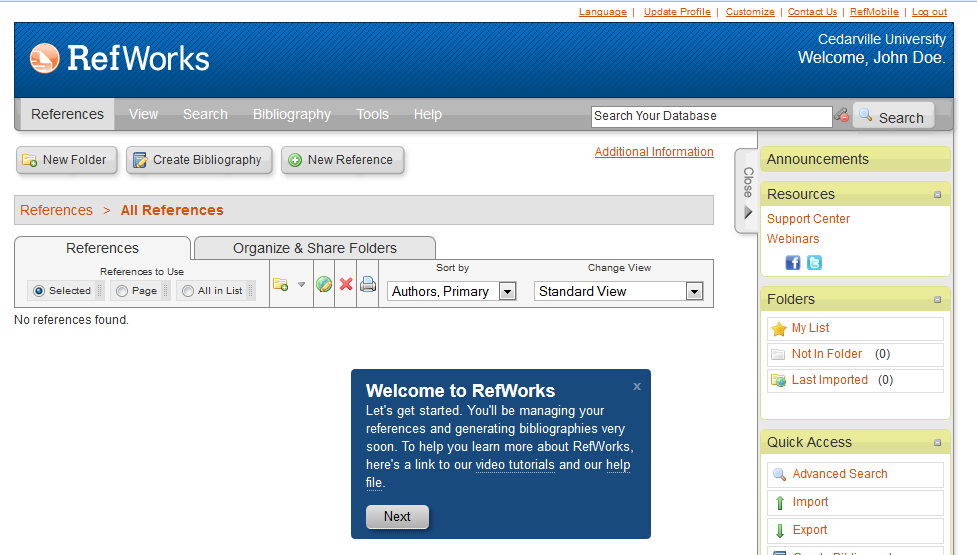Open RefWorks Twitter page icon

[814, 263]
